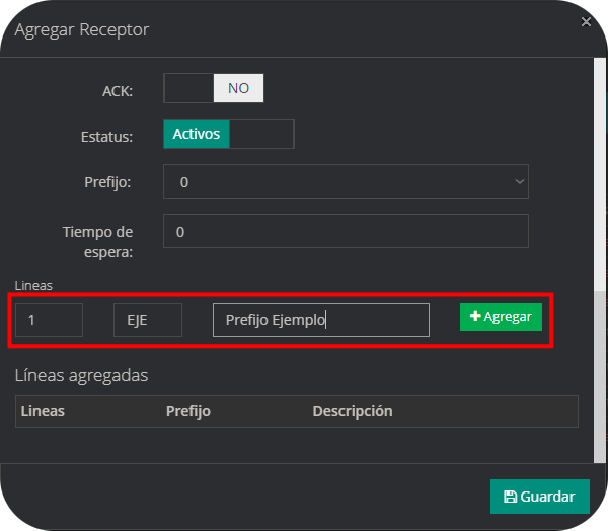Click the plus icon on the Agregar button
Image resolution: width=608 pixels, height=531 pixels.
[475, 317]
